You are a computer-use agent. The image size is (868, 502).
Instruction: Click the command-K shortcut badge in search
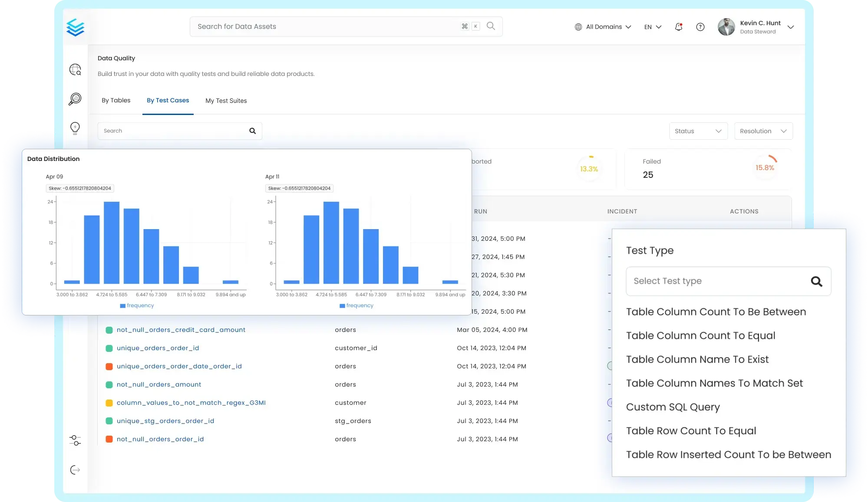[x=470, y=26]
